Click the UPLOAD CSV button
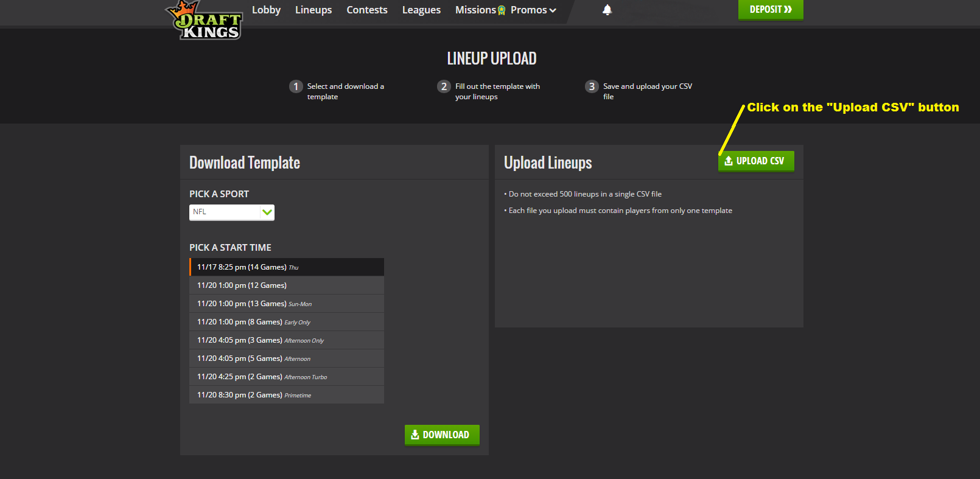This screenshot has width=980, height=479. pyautogui.click(x=756, y=161)
